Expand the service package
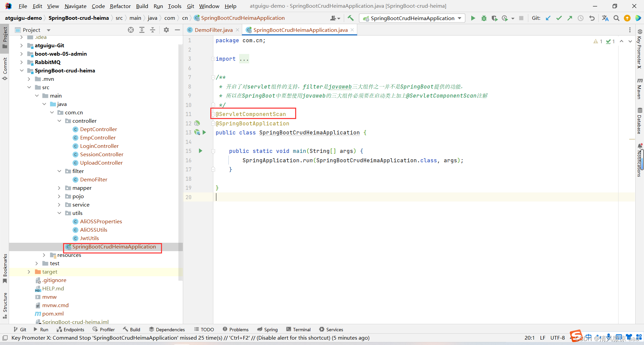The height and width of the screenshot is (345, 644). pyautogui.click(x=59, y=205)
